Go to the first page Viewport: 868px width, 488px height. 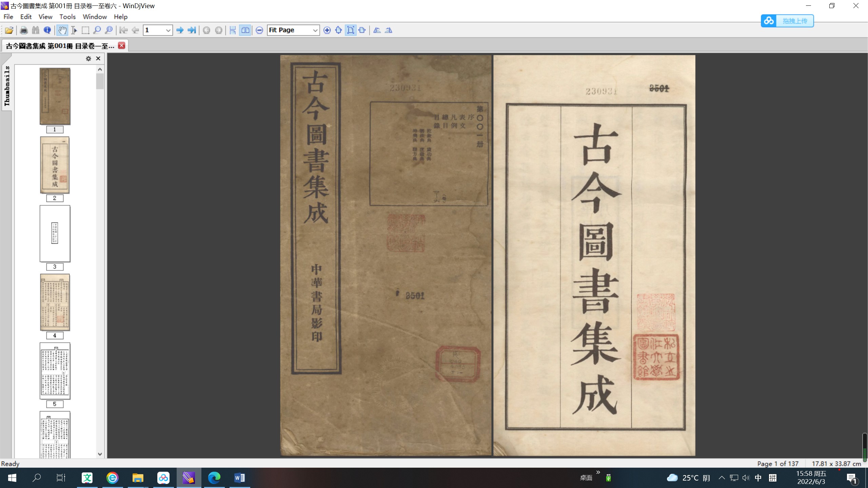click(x=123, y=30)
